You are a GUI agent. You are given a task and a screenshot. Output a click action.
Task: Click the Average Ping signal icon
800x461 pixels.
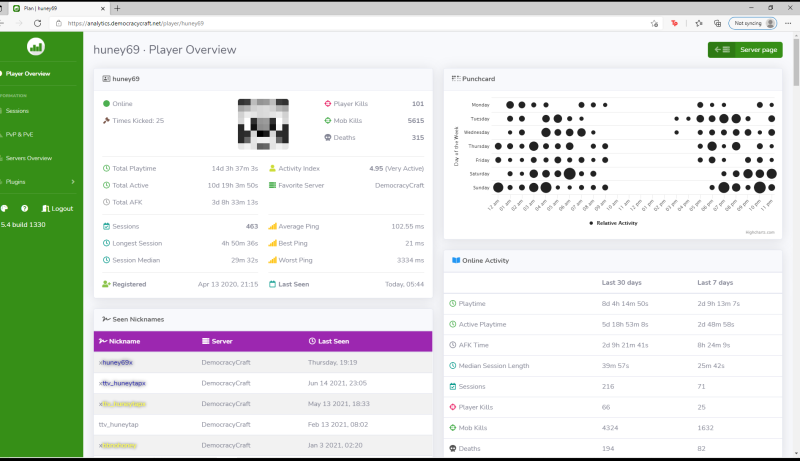(272, 226)
